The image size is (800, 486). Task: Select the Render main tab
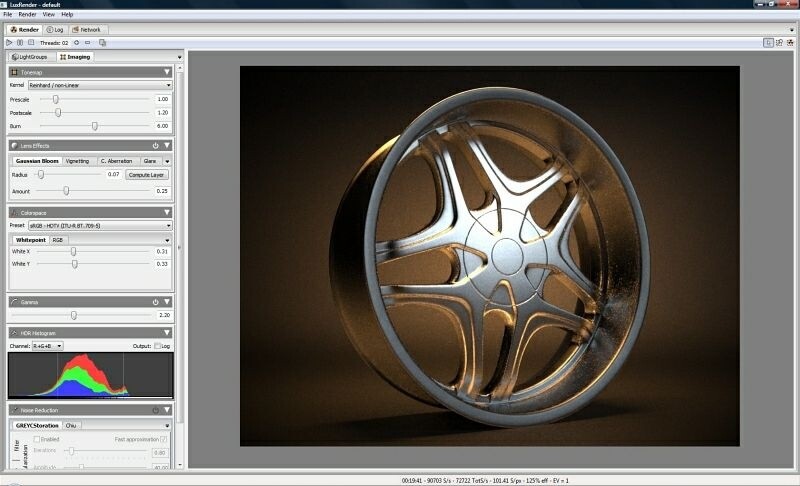[24, 30]
